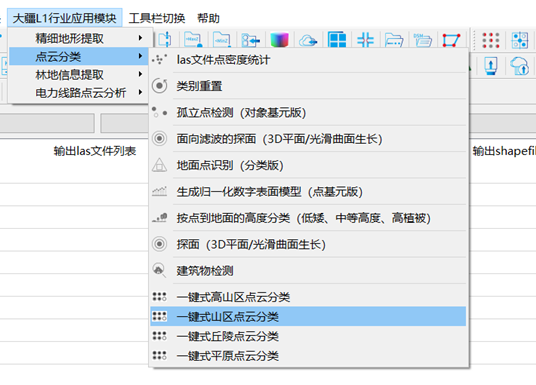Click the arrow beside 精细地形提取
The height and width of the screenshot is (385, 536).
[x=140, y=38]
